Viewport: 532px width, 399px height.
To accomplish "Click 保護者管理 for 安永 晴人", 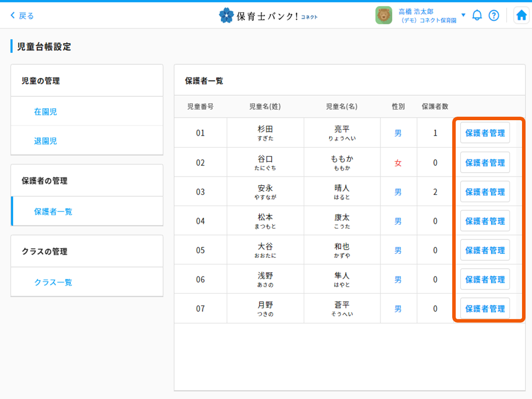I will pyautogui.click(x=485, y=192).
